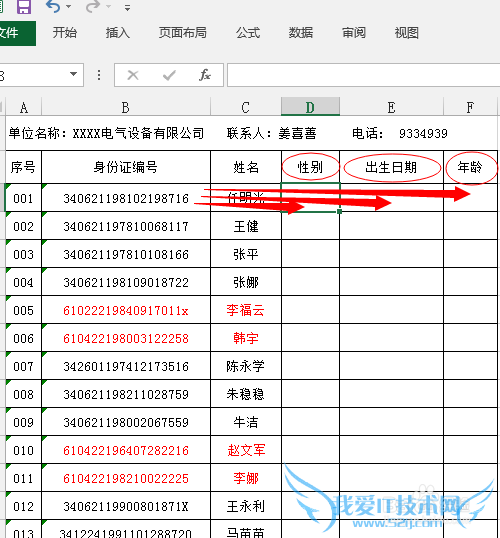The width and height of the screenshot is (500, 538).
Task: Open the 文件 (File) tab
Action: (x=17, y=33)
